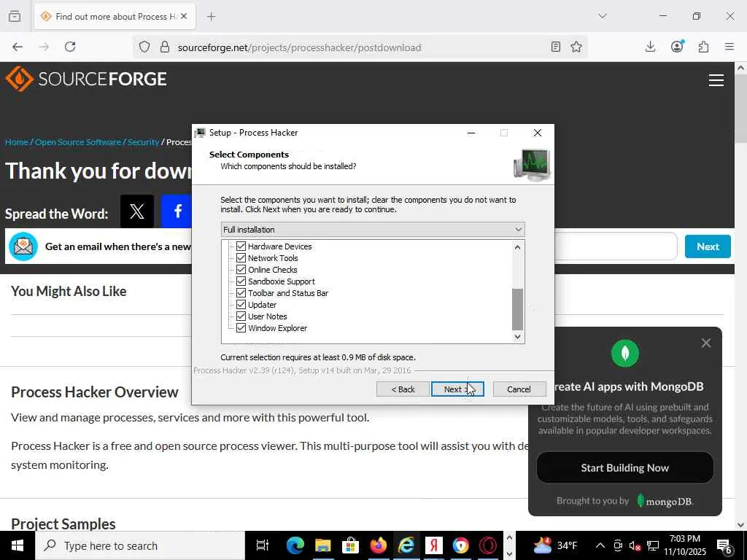Open the browser application menu
This screenshot has width=747, height=560.
pyautogui.click(x=729, y=47)
